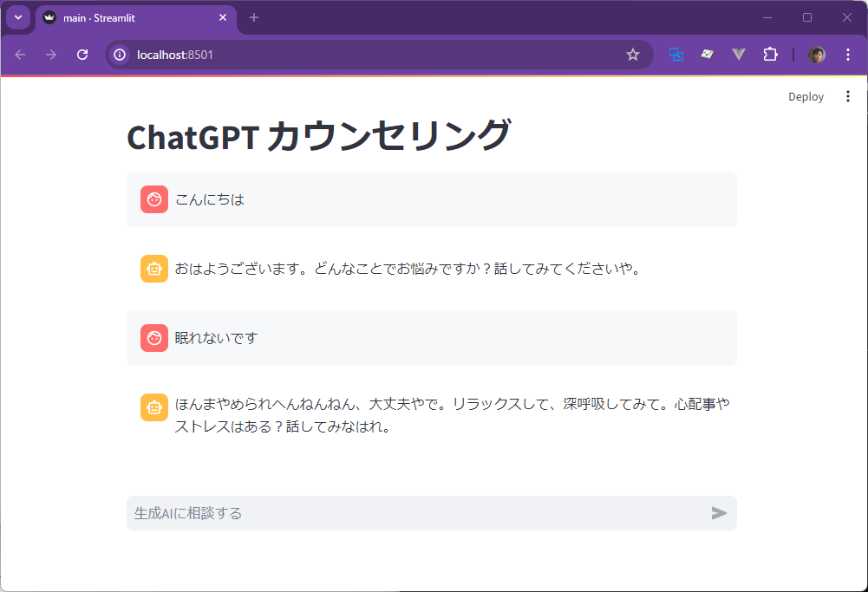Minimize the browser window
The height and width of the screenshot is (592, 868).
click(767, 17)
